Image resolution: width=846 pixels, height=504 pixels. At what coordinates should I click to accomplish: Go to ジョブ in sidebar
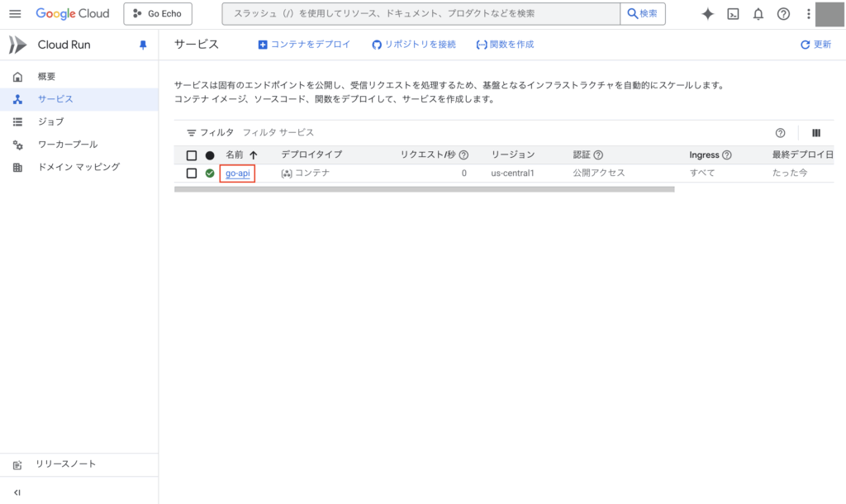tap(50, 121)
